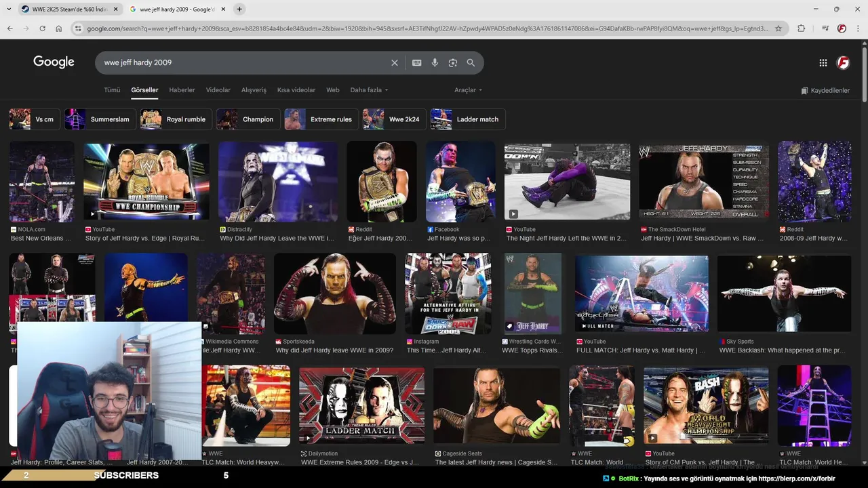Viewport: 868px width, 488px height.
Task: Open the tab search arrow at window top-left
Action: coord(9,9)
